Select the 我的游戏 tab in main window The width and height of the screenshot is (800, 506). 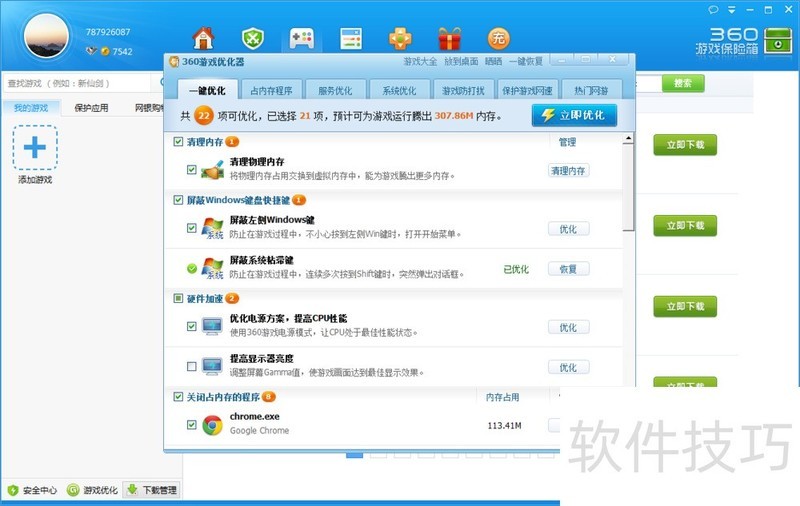[x=31, y=108]
